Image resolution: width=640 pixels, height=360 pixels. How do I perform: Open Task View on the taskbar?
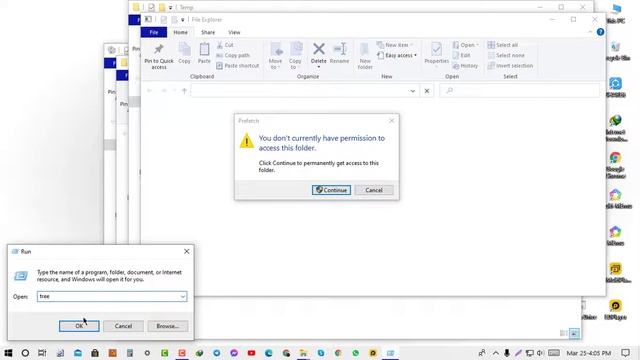point(42,353)
